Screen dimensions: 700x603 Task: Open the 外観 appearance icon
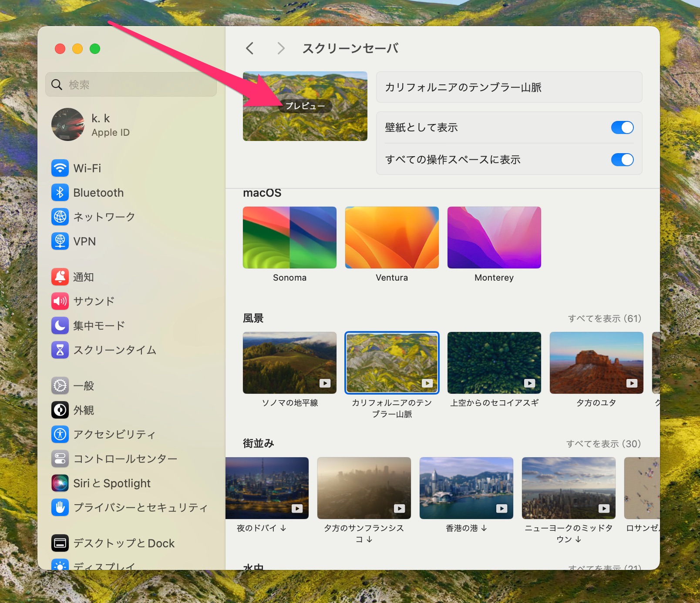(x=60, y=410)
